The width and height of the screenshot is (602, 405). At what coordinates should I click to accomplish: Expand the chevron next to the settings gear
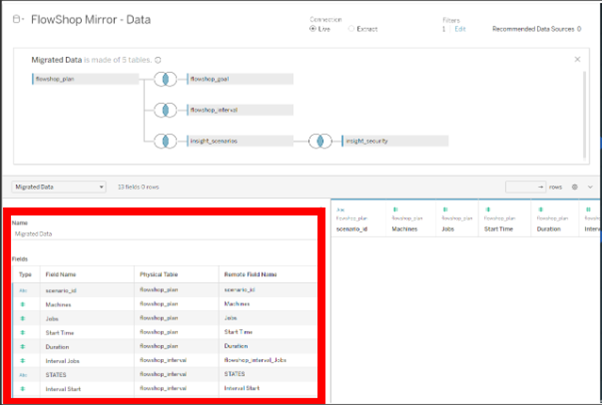click(x=590, y=187)
